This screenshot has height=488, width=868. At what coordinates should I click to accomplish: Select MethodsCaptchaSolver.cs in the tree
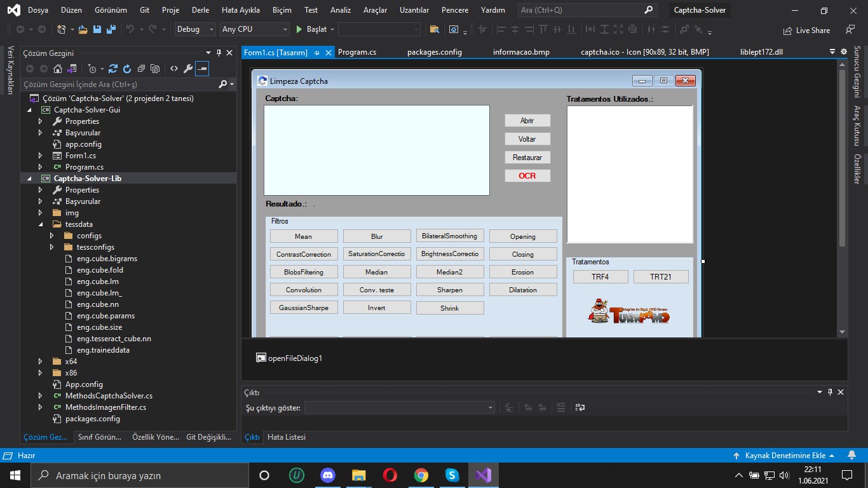tap(109, 396)
